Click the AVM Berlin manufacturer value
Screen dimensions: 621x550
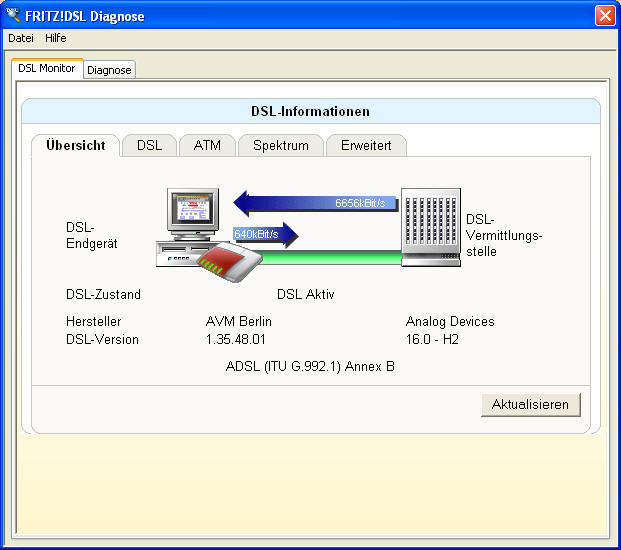[x=239, y=321]
